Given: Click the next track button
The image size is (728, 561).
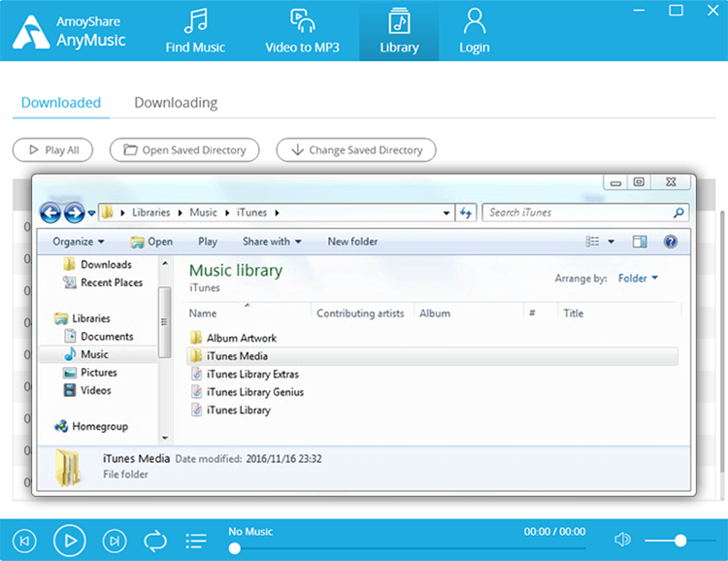Looking at the screenshot, I should coord(115,541).
